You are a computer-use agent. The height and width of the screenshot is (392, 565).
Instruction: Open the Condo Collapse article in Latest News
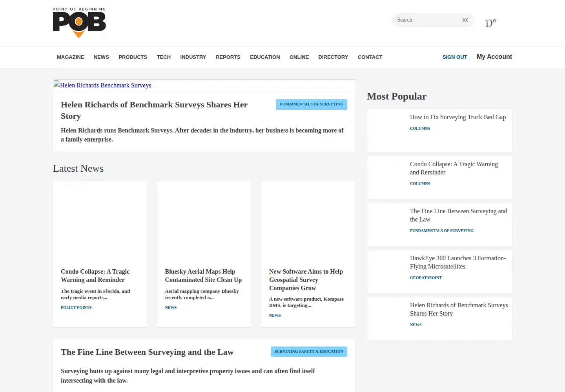[95, 276]
